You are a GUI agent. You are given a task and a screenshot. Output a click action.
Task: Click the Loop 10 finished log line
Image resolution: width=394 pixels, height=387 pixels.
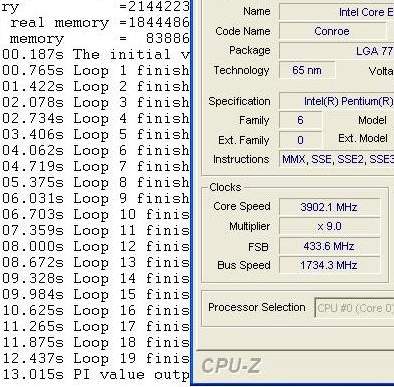click(96, 214)
